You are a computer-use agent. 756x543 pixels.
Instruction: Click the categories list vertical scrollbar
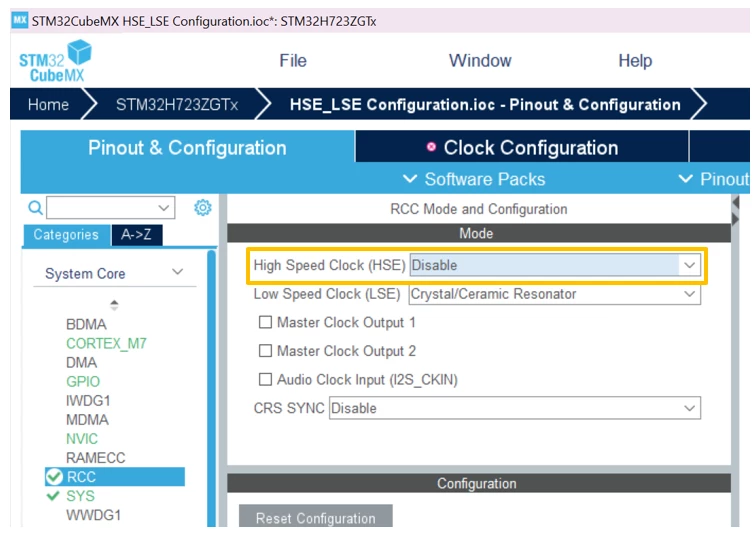coord(211,388)
